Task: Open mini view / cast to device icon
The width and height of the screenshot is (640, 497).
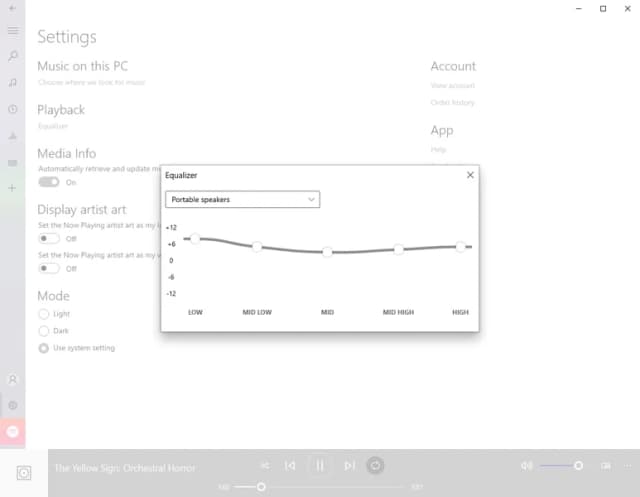Action: (606, 466)
